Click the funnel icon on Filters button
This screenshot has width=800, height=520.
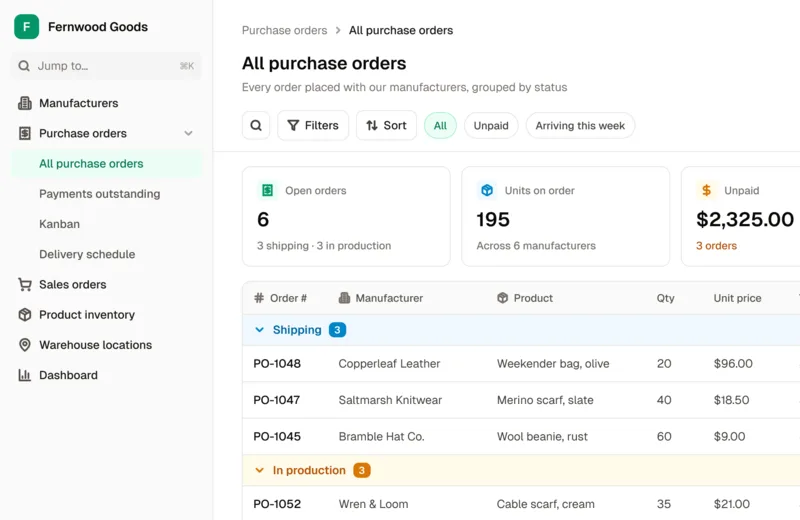[x=293, y=126]
